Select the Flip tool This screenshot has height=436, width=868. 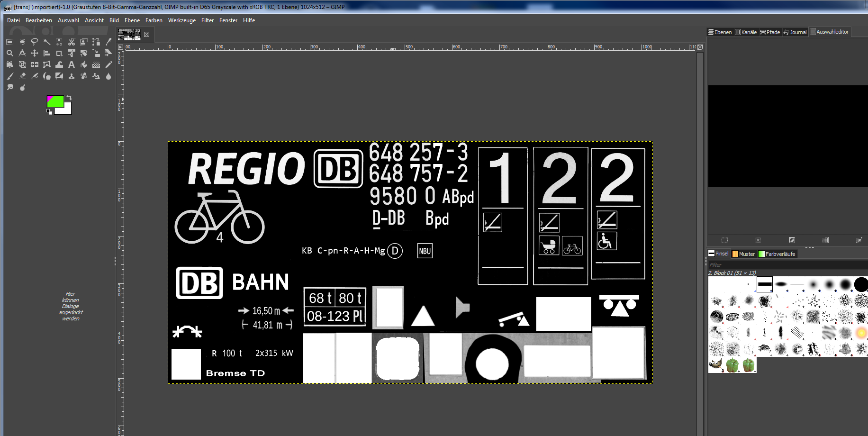34,64
